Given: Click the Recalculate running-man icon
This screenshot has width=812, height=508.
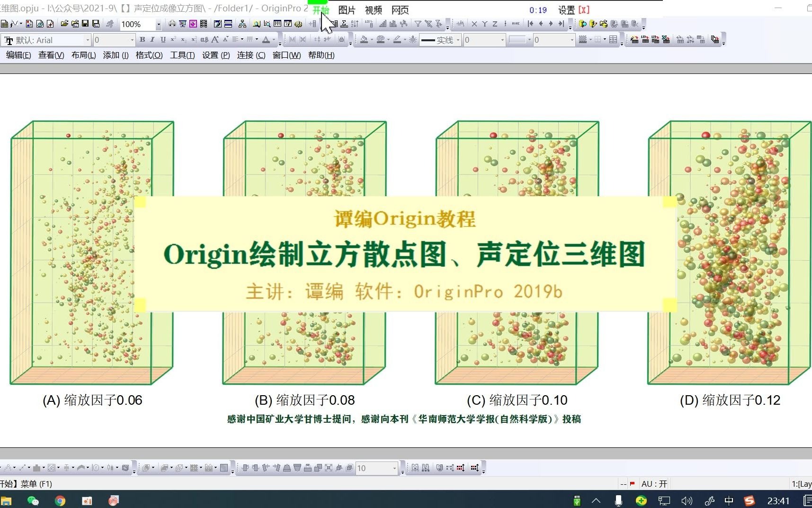Looking at the screenshot, I should pyautogui.click(x=110, y=24).
